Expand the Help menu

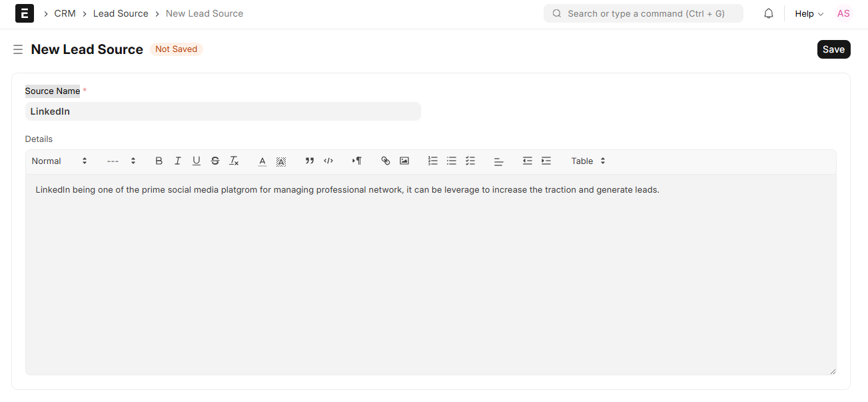coord(809,13)
